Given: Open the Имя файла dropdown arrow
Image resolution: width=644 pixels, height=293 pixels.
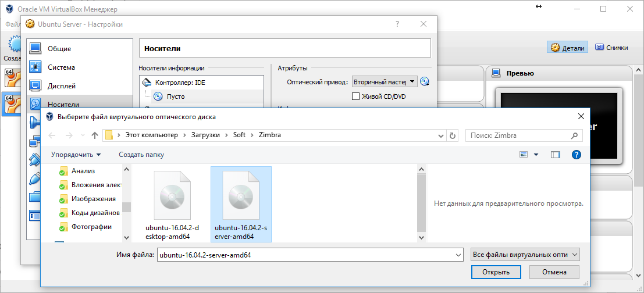Looking at the screenshot, I should click(x=459, y=255).
